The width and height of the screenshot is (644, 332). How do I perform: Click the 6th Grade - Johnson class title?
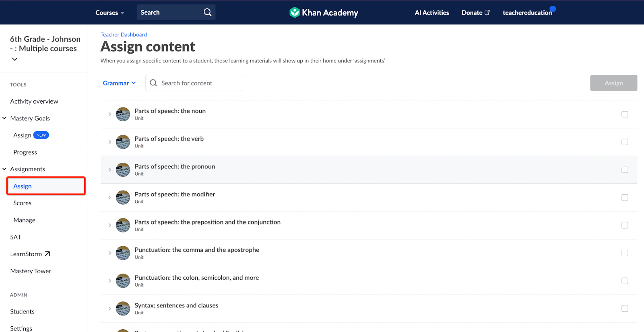[x=45, y=44]
